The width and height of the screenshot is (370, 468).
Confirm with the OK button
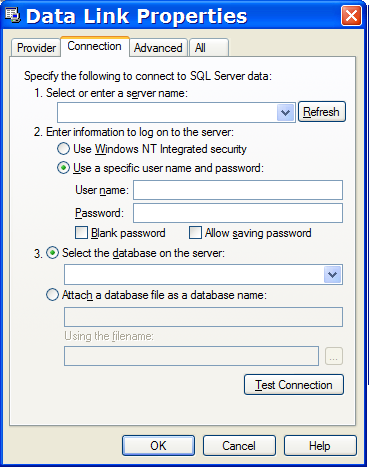coord(158,445)
